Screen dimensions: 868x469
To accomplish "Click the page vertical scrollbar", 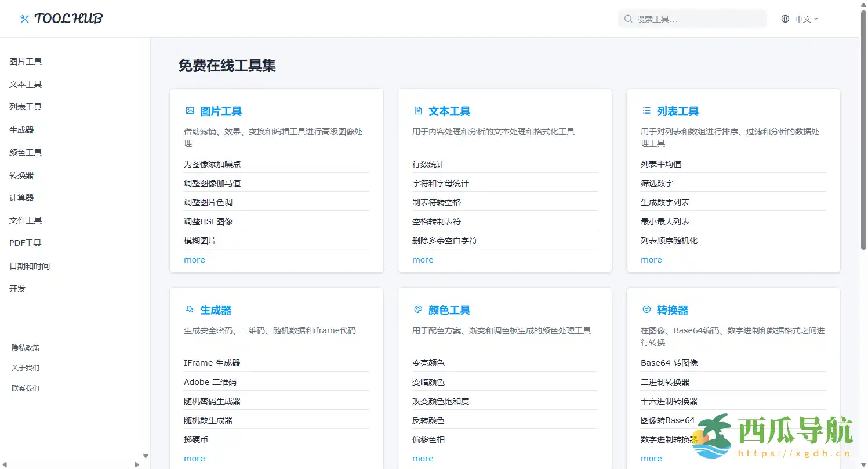I will tap(863, 133).
